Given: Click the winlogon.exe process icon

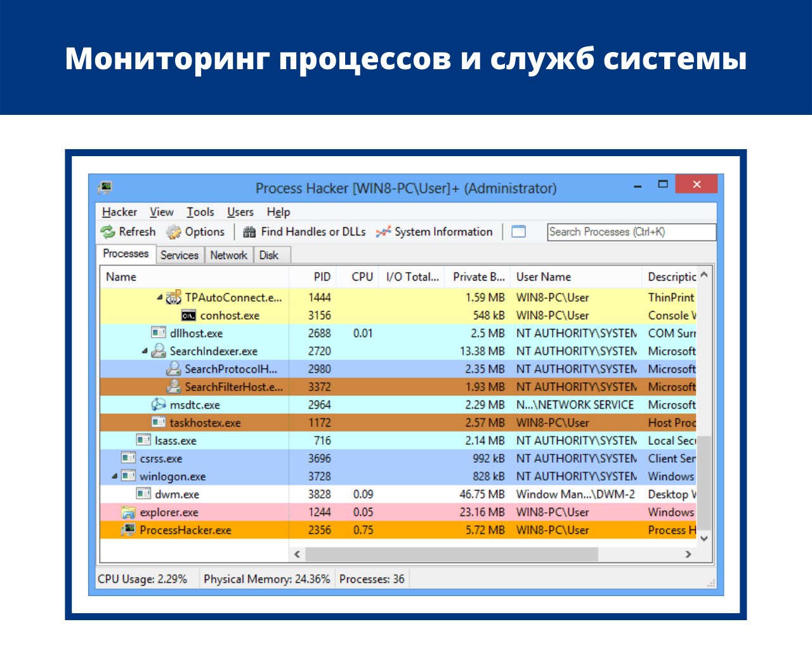Looking at the screenshot, I should point(128,475).
